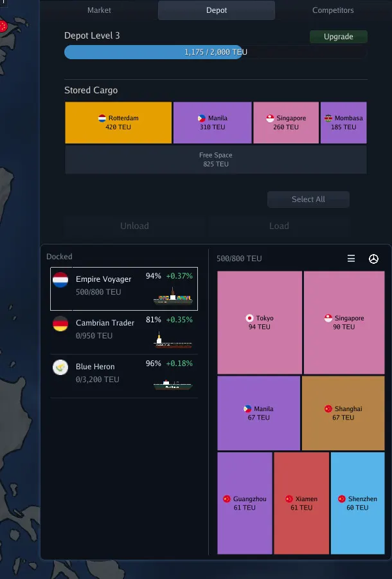Screen dimensions: 392x579
Task: Select the Mombasa 185 TEU stored cargo
Action: [344, 123]
